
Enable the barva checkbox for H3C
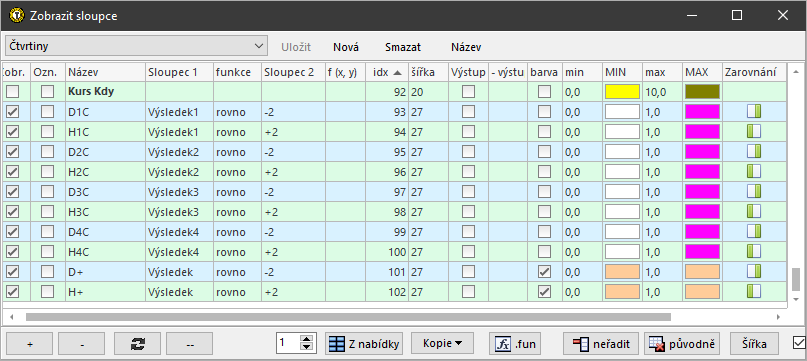point(545,212)
